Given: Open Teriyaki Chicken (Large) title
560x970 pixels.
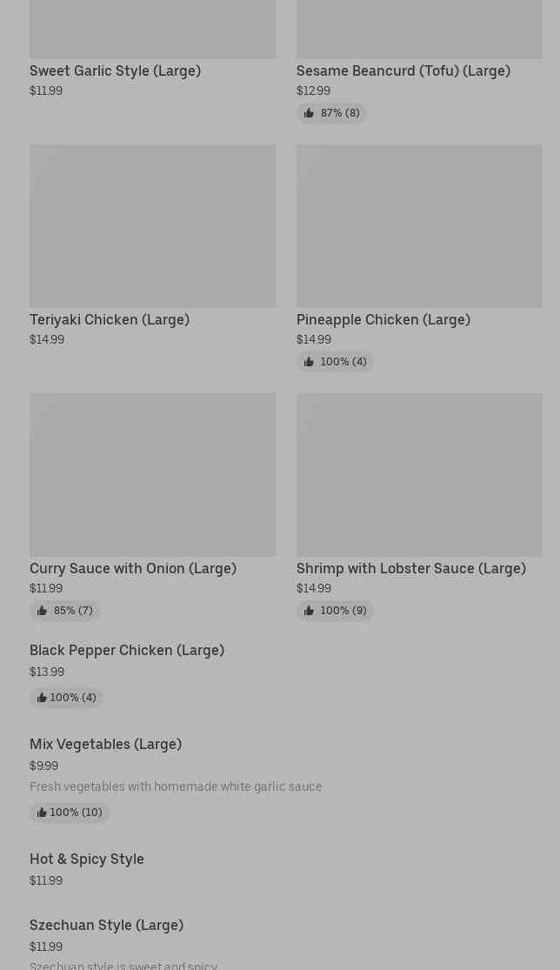Looking at the screenshot, I should [x=110, y=319].
